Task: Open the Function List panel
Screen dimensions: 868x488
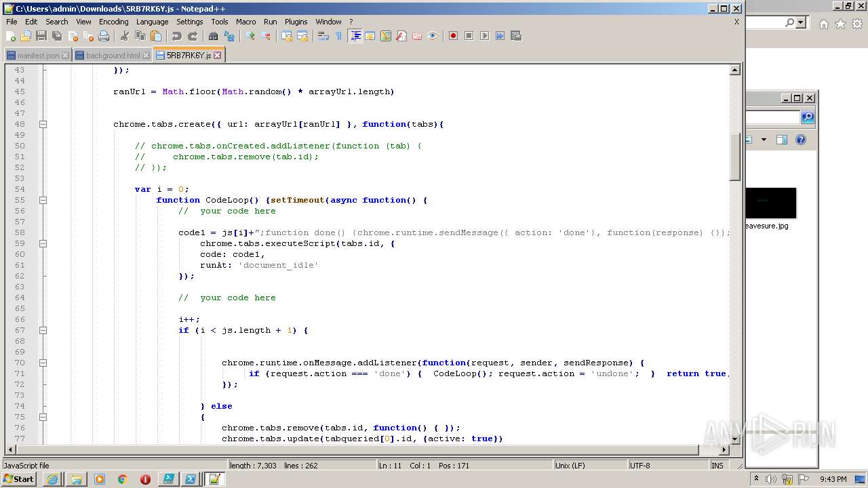Action: [x=401, y=36]
